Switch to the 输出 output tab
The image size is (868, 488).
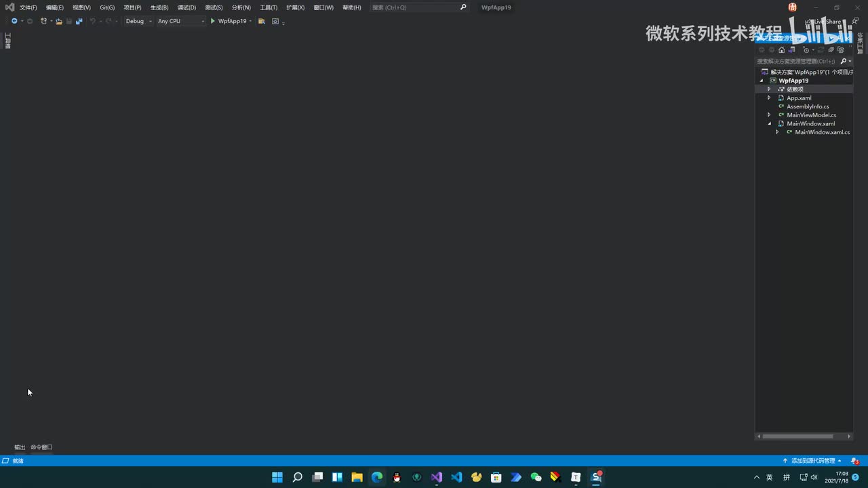20,447
